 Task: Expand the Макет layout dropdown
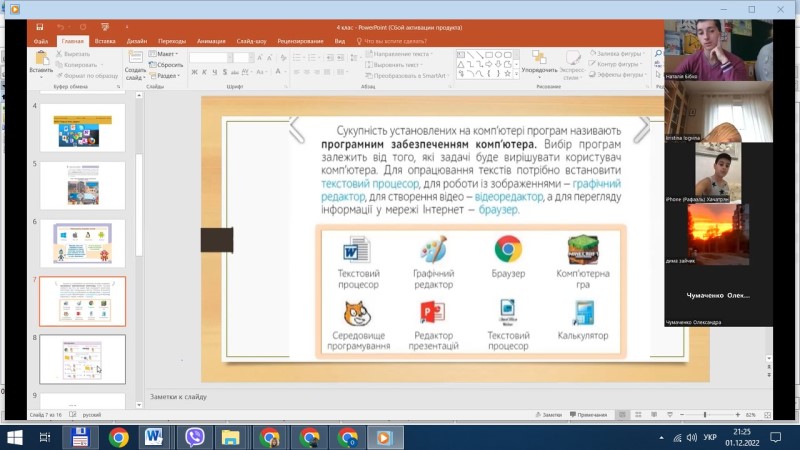[163, 54]
